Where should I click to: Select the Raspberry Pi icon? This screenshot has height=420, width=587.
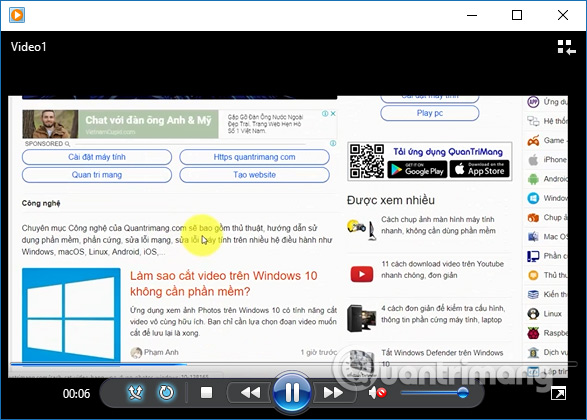click(533, 333)
